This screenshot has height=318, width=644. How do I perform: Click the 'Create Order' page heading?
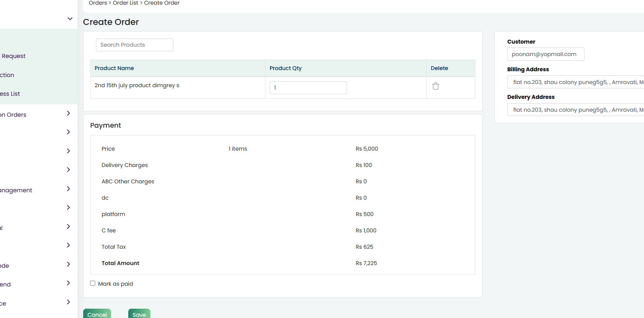pos(111,22)
